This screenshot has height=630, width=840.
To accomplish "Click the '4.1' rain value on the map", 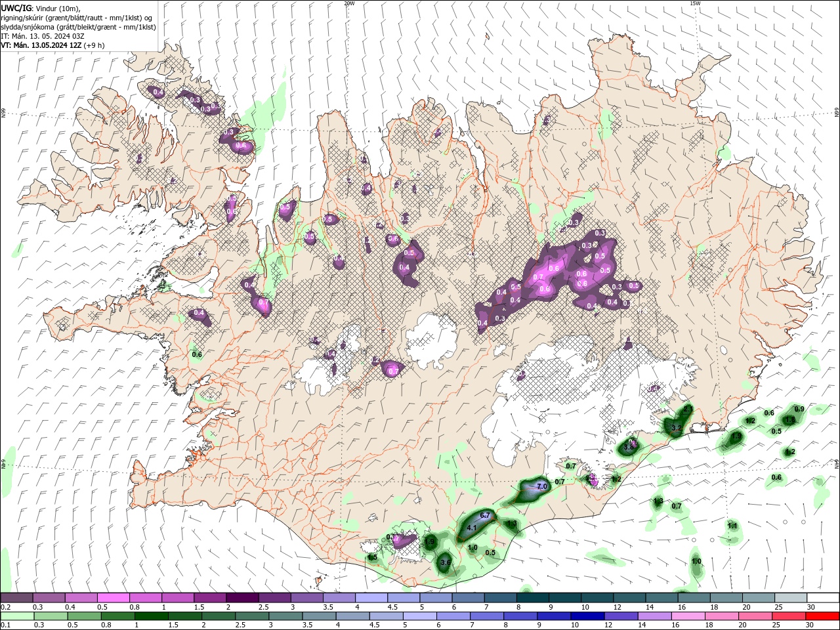I will point(472,528).
